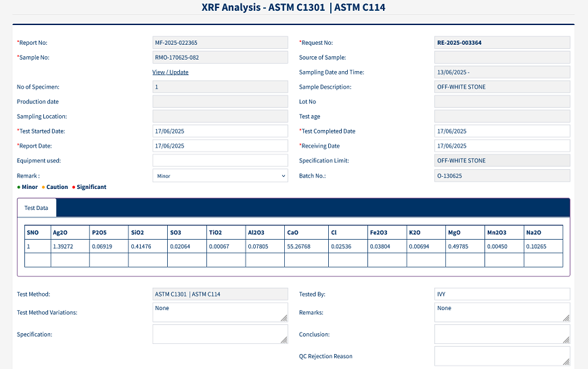Screen dimensions: 588x369
Task: Click the Batch No field O-130625
Action: [502, 175]
